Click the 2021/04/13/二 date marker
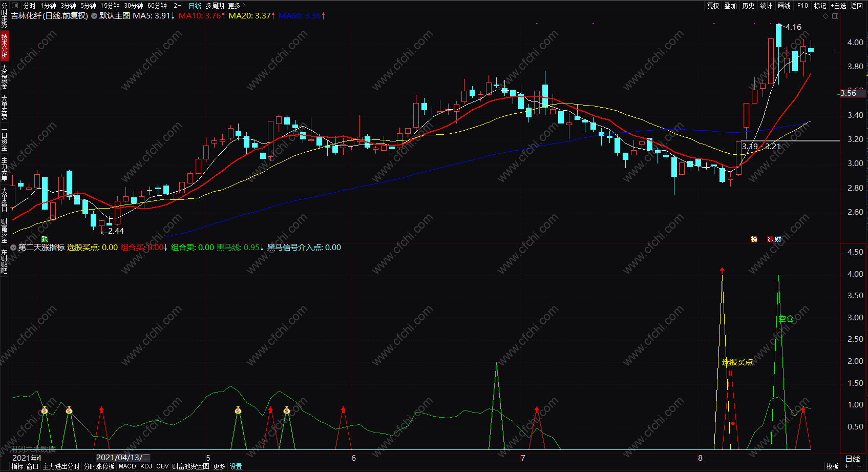The height and width of the screenshot is (472, 868). click(x=123, y=458)
